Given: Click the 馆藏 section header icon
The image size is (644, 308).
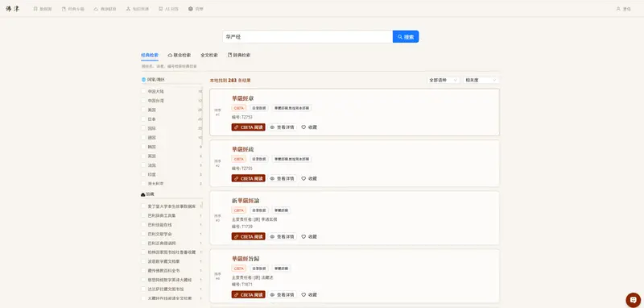Looking at the screenshot, I should tap(143, 194).
